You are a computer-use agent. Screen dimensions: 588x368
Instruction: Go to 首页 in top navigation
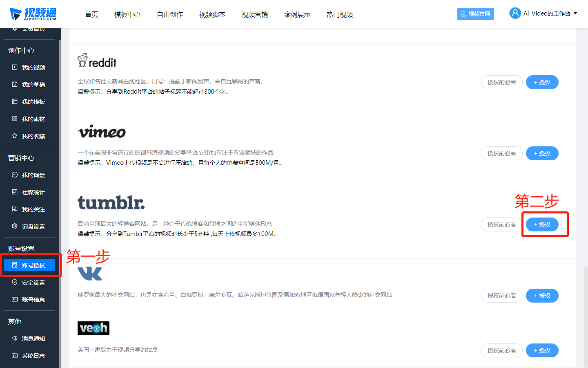pos(91,15)
